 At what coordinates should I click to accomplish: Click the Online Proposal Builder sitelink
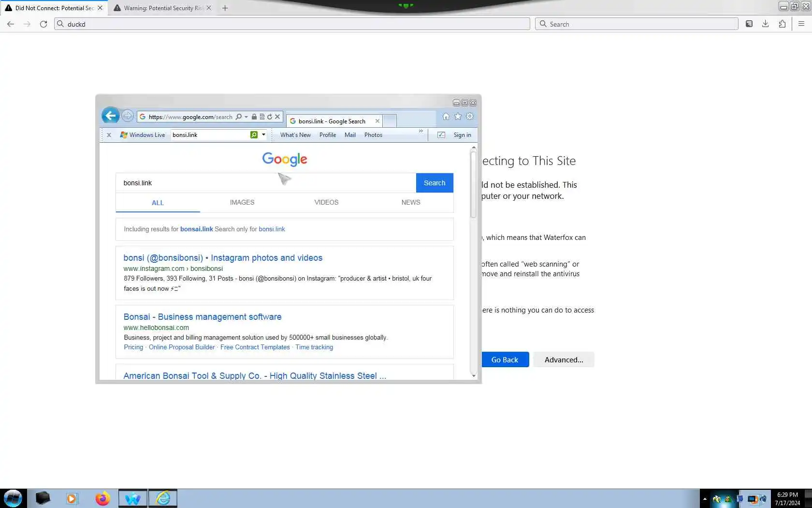(182, 347)
